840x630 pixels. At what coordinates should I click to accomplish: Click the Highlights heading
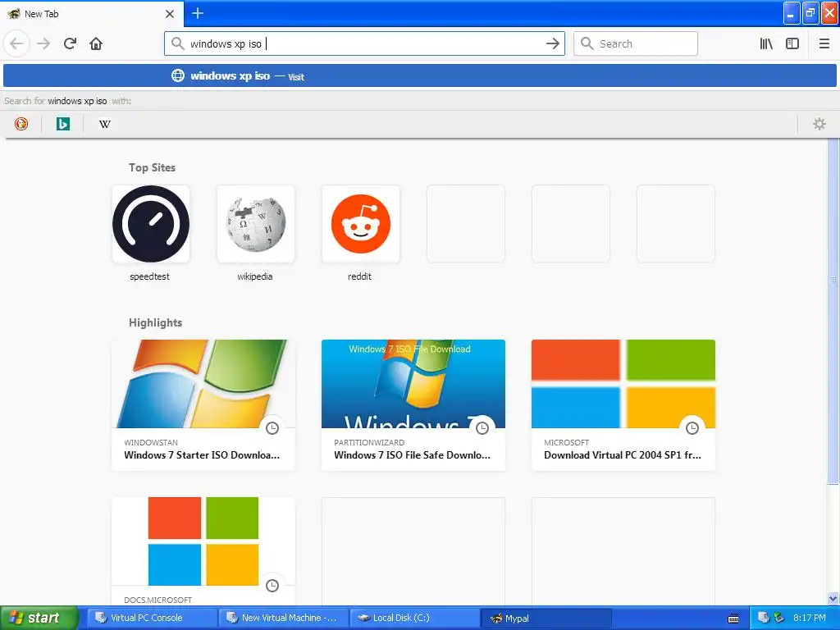tap(155, 322)
